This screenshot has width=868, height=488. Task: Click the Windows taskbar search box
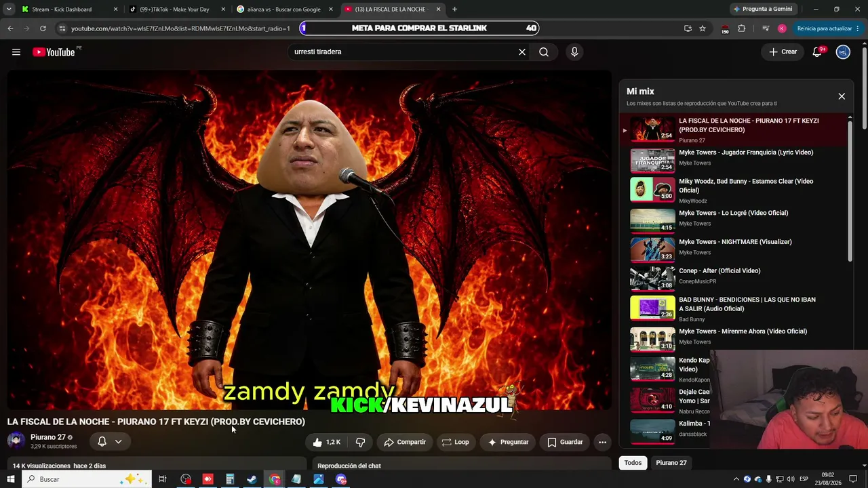85,479
